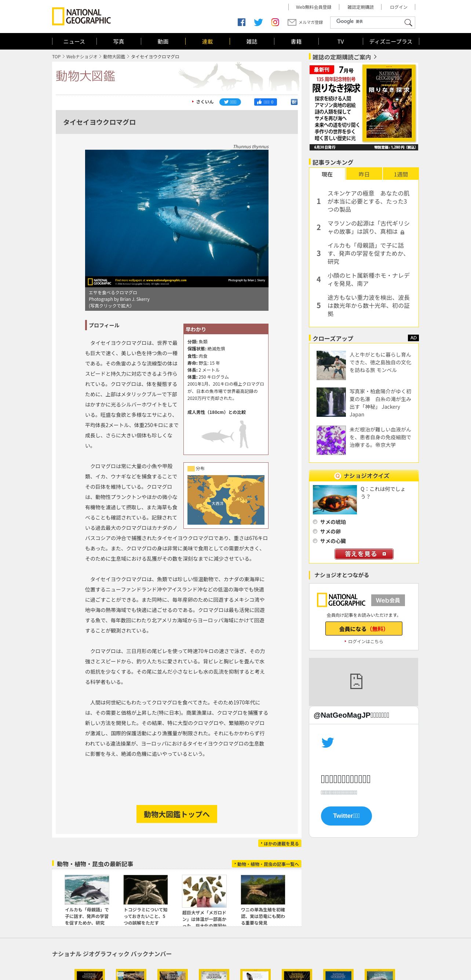Image resolution: width=471 pixels, height=980 pixels.
Task: Open the トコジラミ latest article thumbnail
Action: pos(146,889)
